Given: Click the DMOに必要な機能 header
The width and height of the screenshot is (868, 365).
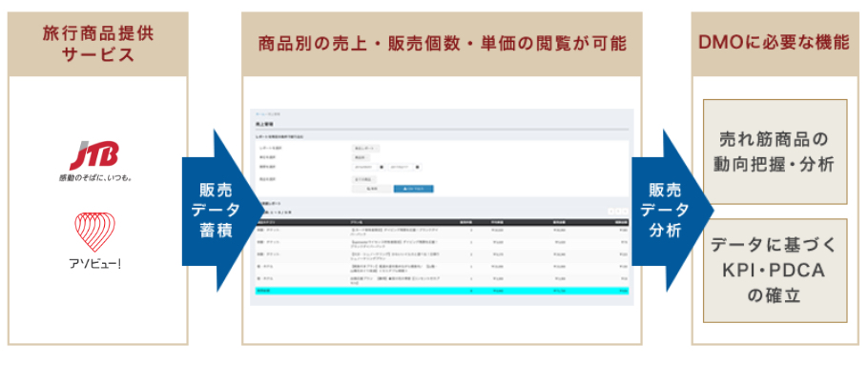Looking at the screenshot, I should tap(775, 44).
